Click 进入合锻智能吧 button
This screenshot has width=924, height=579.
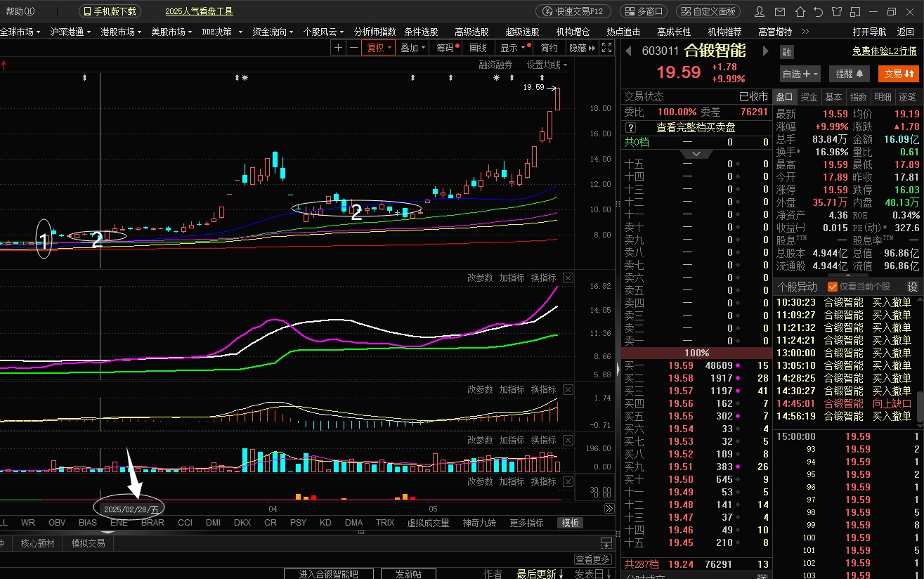point(328,573)
